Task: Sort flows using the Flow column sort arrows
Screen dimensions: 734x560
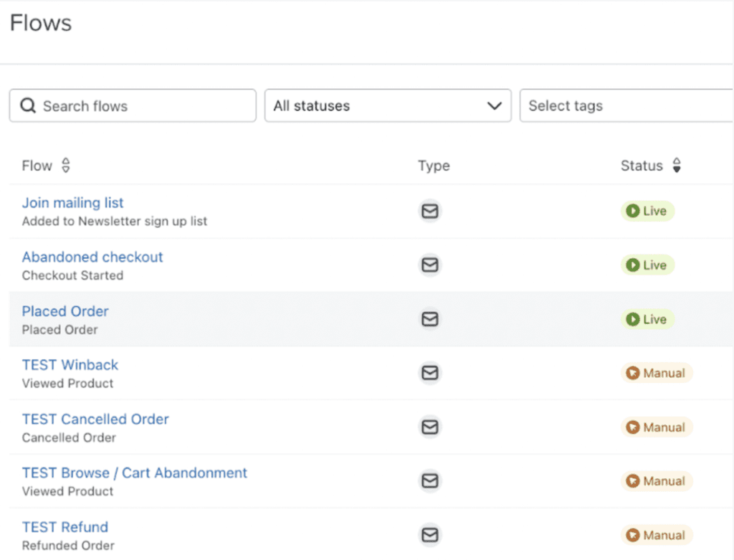Action: point(66,166)
